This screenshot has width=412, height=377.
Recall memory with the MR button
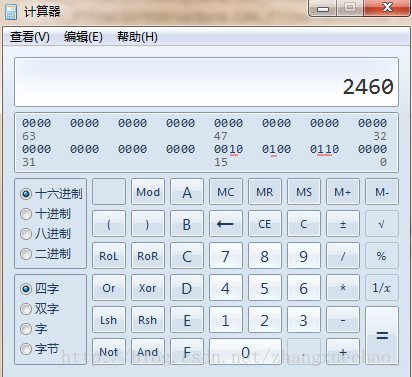tap(265, 192)
